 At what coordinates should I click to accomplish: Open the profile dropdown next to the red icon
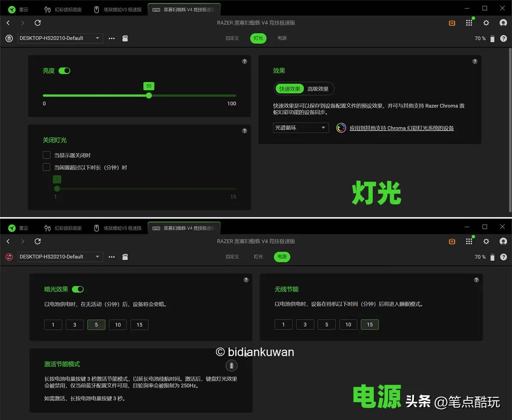pyautogui.click(x=60, y=257)
